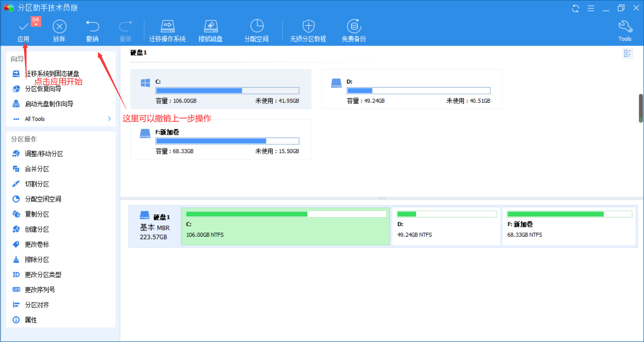The image size is (644, 342).
Task: Start 迁移系统到固态硬盘 wizard
Action: click(52, 74)
